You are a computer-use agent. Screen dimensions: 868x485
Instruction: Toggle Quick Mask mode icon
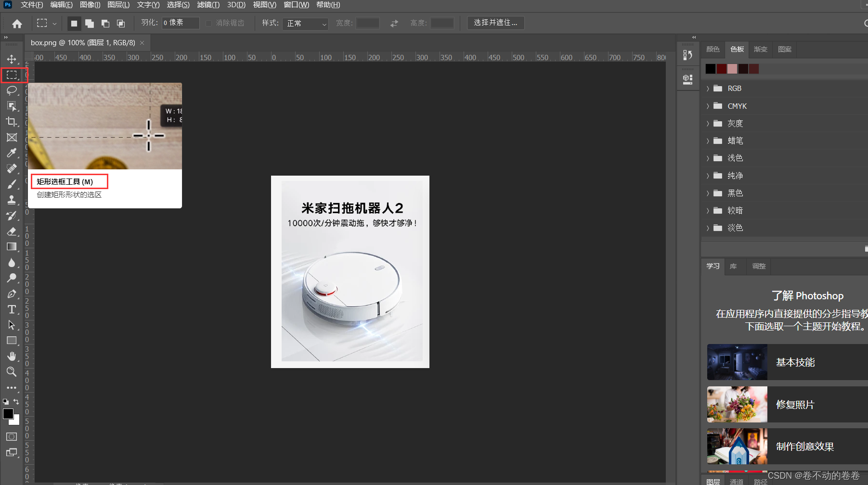point(12,437)
